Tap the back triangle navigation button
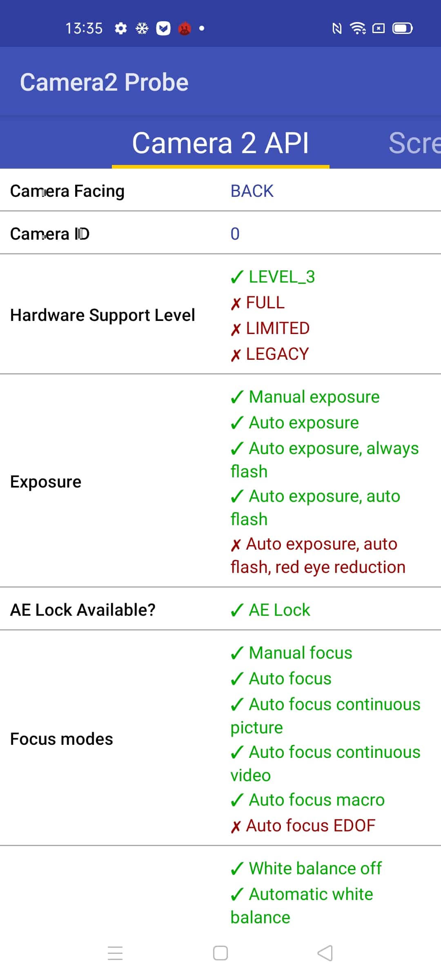Viewport: 441px width, 980px height. pos(325,953)
